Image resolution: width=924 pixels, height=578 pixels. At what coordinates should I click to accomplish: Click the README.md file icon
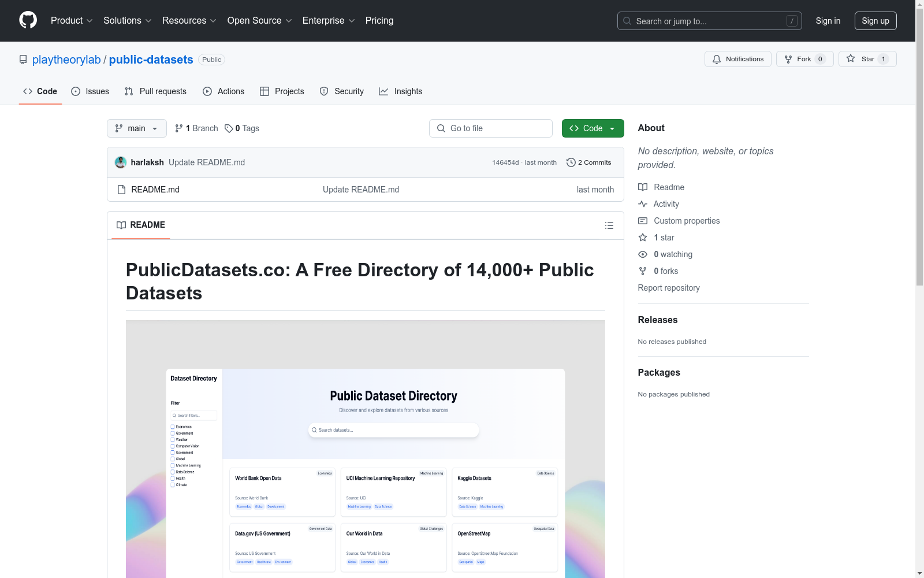(121, 190)
